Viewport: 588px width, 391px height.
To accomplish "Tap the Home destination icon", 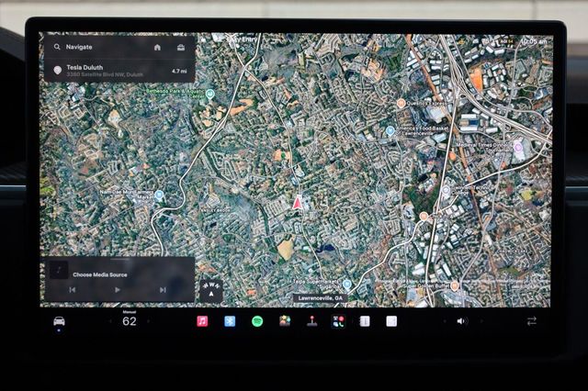I will pos(157,47).
